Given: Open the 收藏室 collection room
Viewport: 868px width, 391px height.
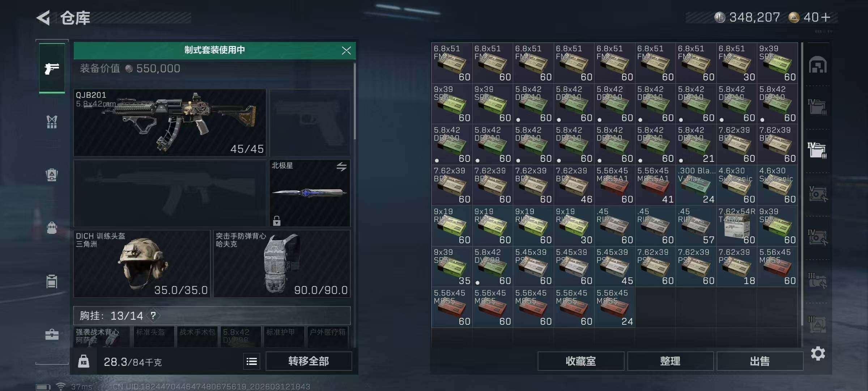Looking at the screenshot, I should [581, 361].
